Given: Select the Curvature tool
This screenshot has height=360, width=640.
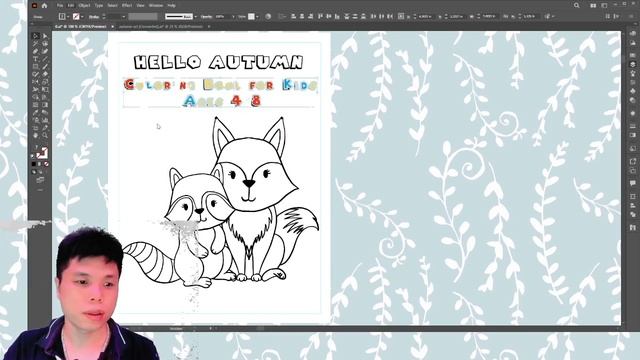Looking at the screenshot, I should pos(45,51).
